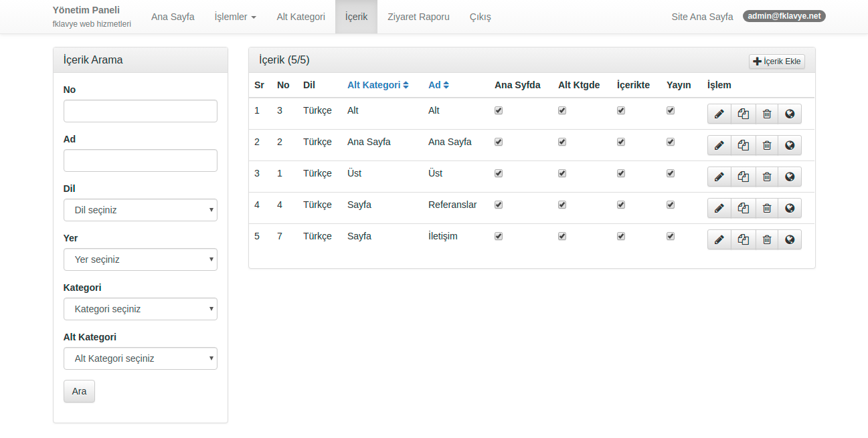Uncheck Yayın for Alt row
868x438 pixels.
click(671, 111)
